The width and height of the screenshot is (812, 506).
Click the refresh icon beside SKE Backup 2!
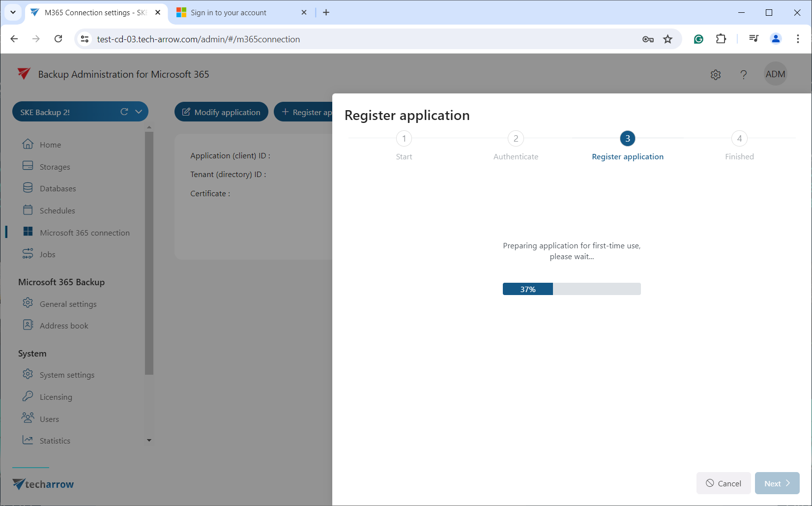(124, 112)
